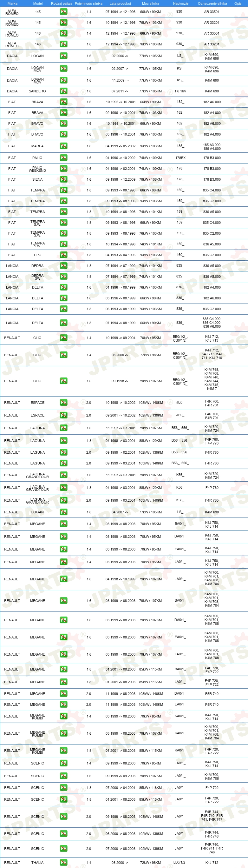Select the power cell '78kW / 106KM'

click(x=150, y=179)
